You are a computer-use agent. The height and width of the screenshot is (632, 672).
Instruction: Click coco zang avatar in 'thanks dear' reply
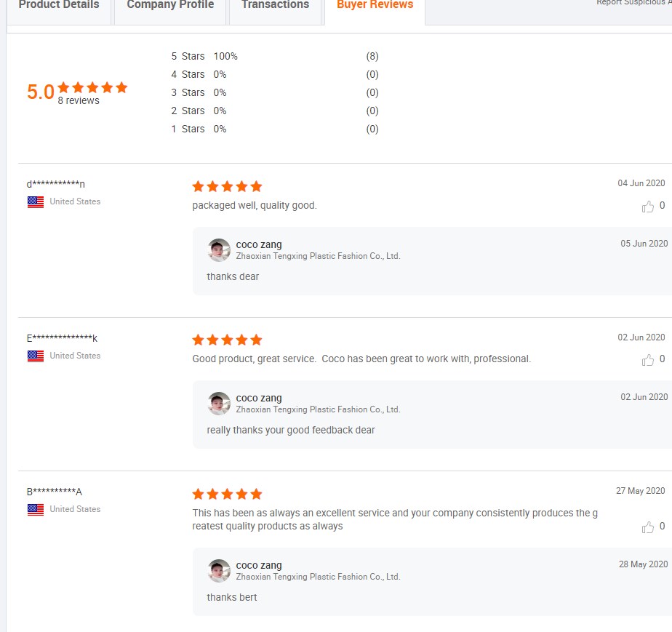click(219, 250)
